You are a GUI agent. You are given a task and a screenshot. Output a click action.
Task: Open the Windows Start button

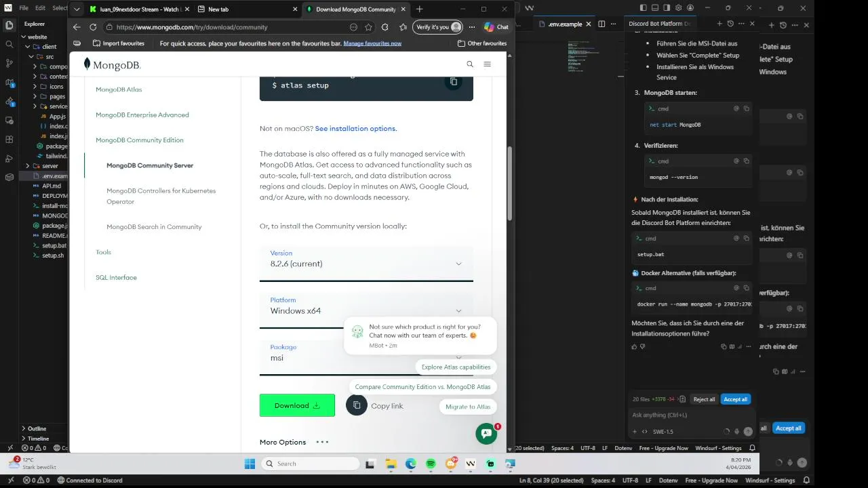[x=250, y=464]
